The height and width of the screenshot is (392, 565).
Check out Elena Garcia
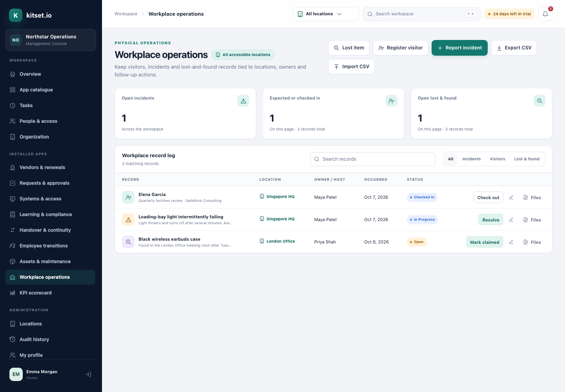point(488,198)
